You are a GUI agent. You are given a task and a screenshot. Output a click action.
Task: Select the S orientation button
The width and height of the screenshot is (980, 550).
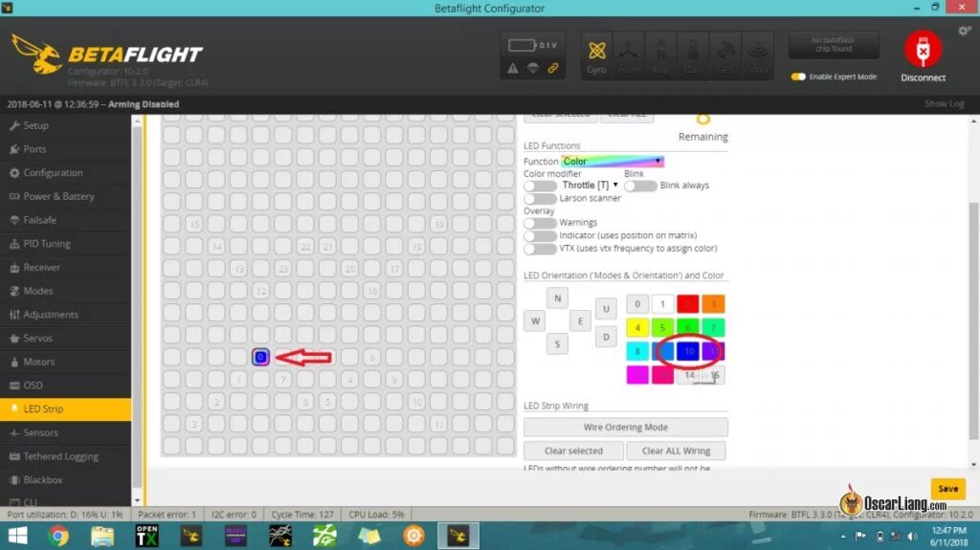(558, 343)
